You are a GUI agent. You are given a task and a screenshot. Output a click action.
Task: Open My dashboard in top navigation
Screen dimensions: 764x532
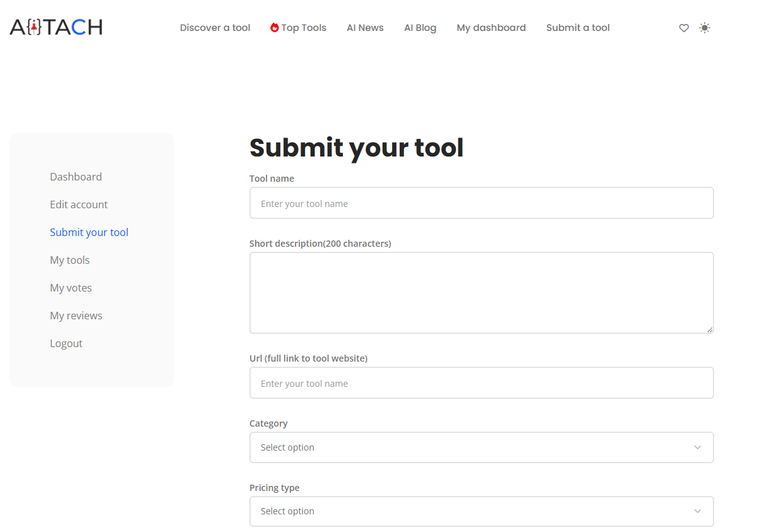[x=491, y=28]
